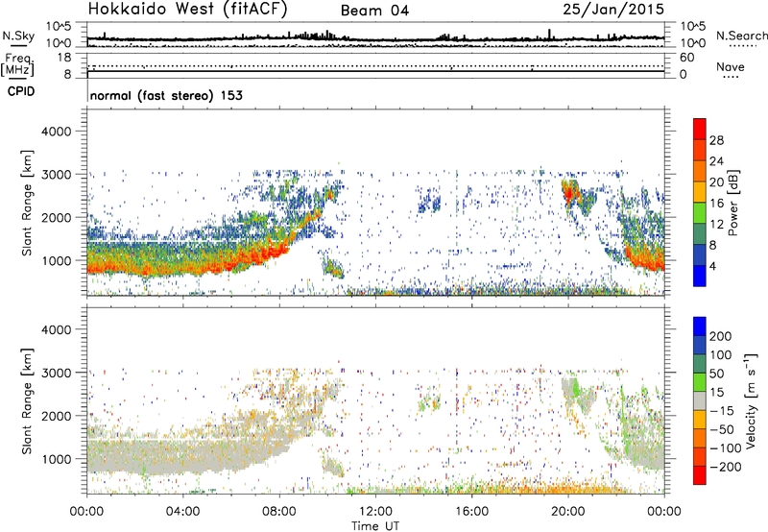Click the power colorbar tick '16'
Screen dimensions: 768x532
point(716,204)
